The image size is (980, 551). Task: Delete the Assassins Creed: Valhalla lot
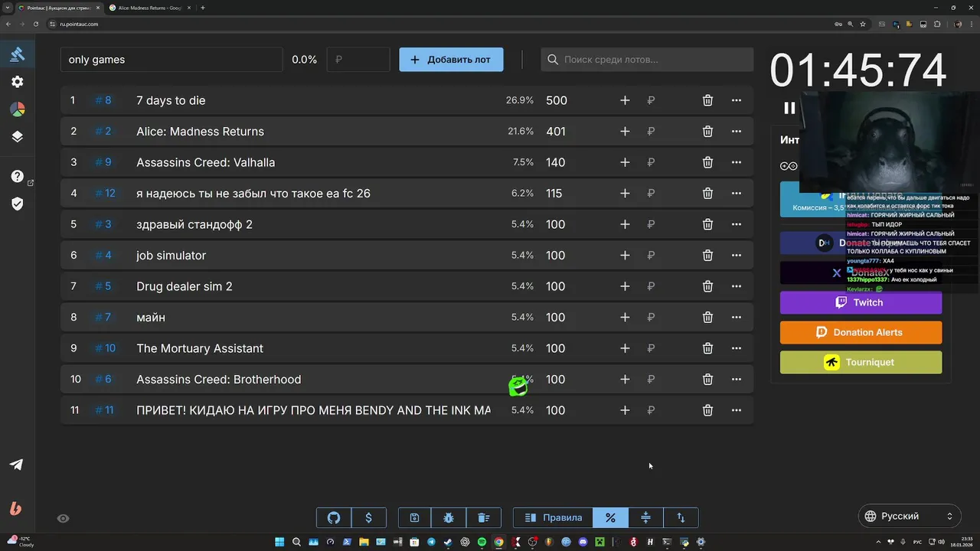point(707,162)
